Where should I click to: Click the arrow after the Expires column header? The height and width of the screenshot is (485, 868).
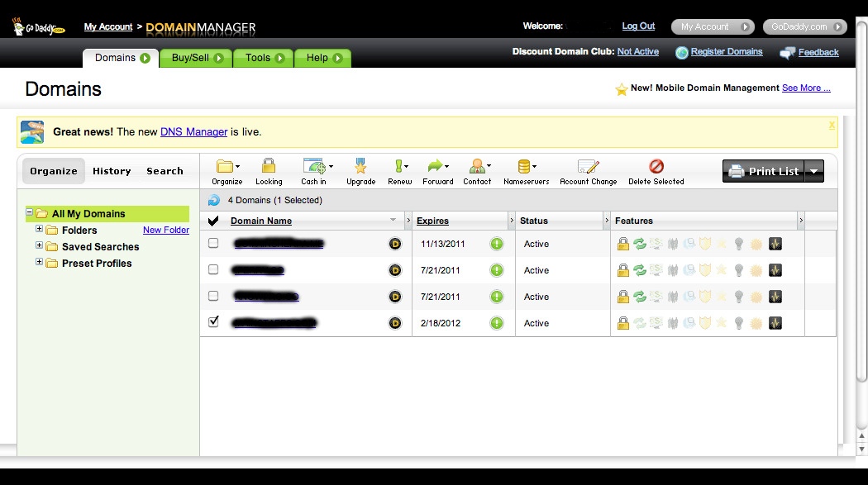(x=511, y=221)
